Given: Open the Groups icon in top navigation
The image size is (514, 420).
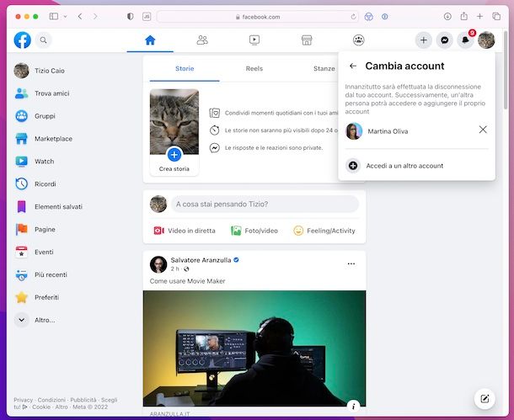Looking at the screenshot, I should (x=359, y=40).
